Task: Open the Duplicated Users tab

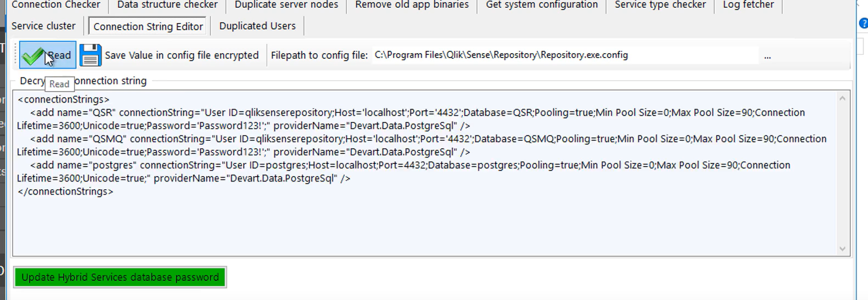Action: click(x=257, y=26)
